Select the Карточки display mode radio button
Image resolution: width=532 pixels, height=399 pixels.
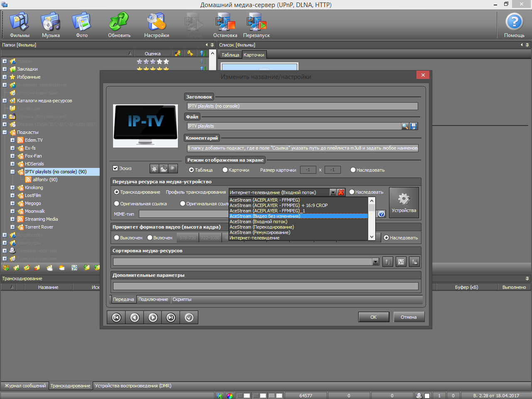(225, 170)
